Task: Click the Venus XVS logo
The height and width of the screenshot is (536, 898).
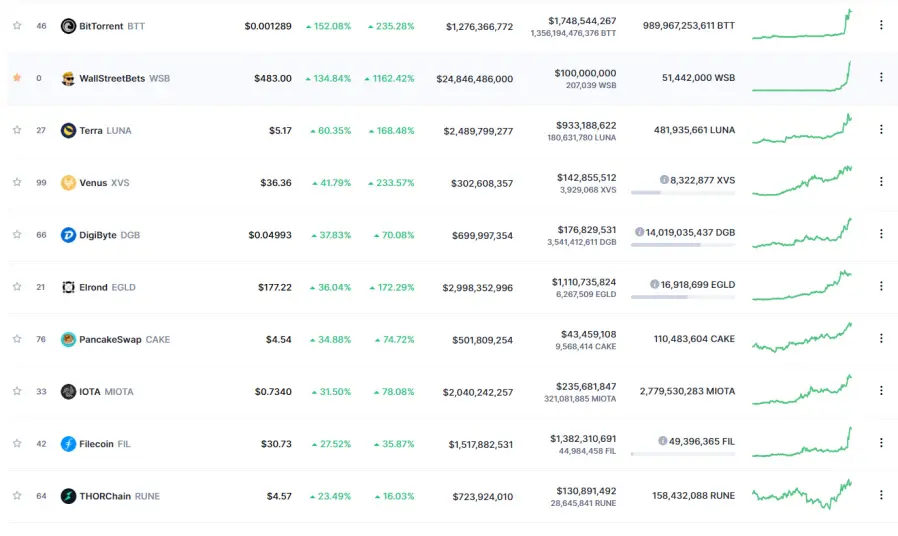Action: pos(68,183)
